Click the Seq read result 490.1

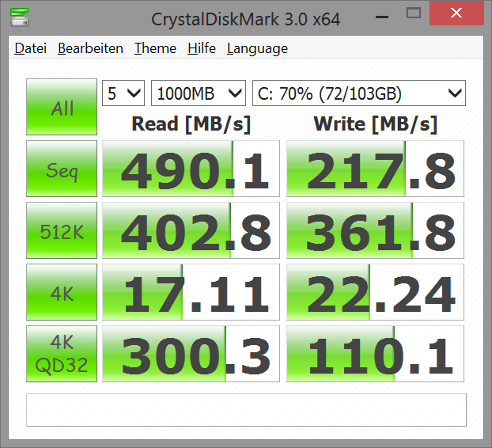tap(191, 169)
